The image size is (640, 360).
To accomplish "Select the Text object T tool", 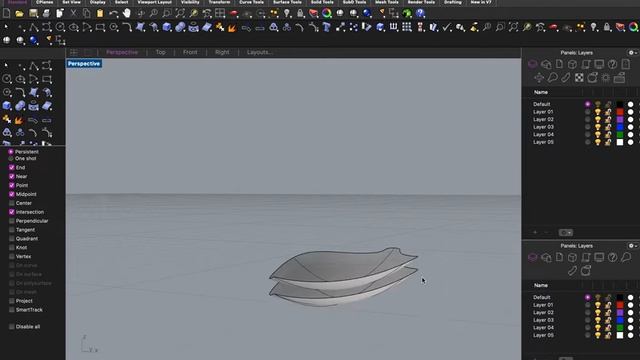I will [x=327, y=27].
